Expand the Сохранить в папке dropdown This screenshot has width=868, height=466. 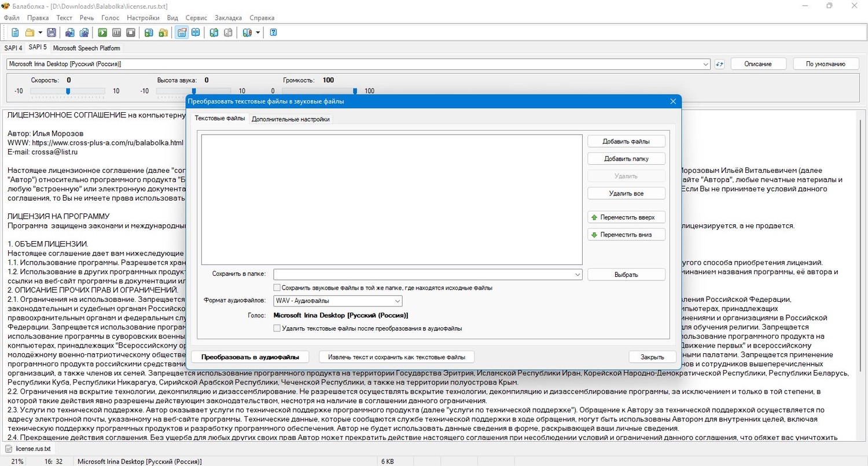(x=578, y=275)
